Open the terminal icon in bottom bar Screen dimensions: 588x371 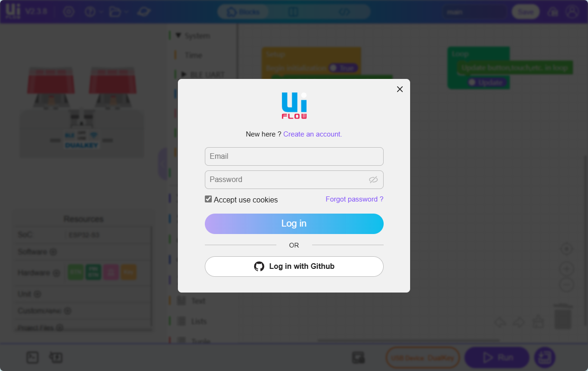tap(32, 357)
